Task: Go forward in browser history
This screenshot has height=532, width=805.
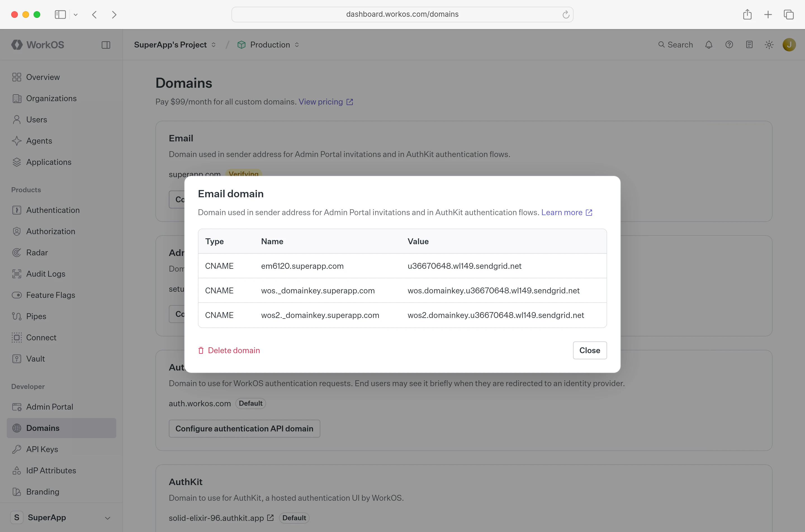Action: pos(114,15)
